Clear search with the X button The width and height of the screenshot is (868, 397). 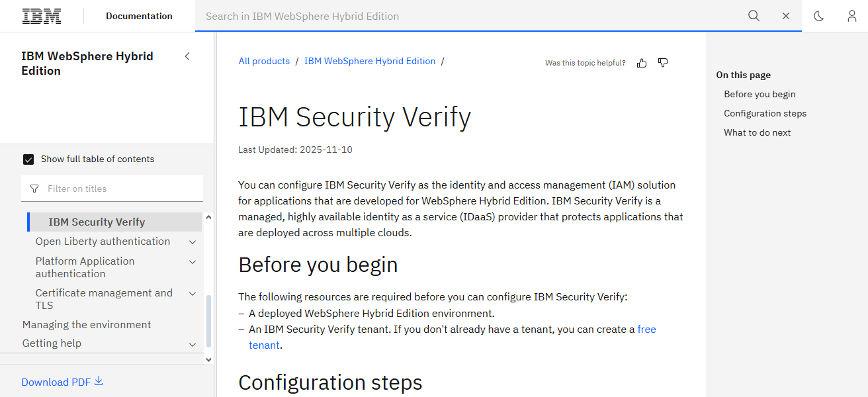[785, 16]
